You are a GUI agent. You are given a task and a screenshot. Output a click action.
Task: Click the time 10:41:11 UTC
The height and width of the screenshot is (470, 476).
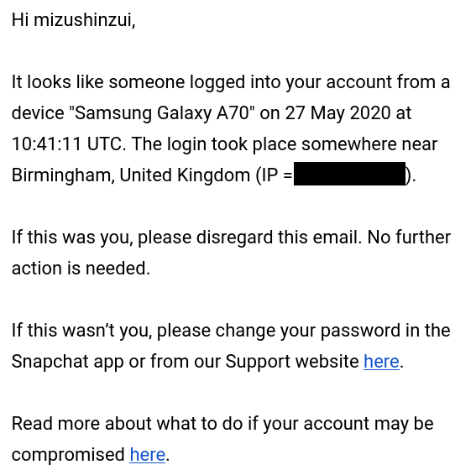pyautogui.click(x=67, y=144)
